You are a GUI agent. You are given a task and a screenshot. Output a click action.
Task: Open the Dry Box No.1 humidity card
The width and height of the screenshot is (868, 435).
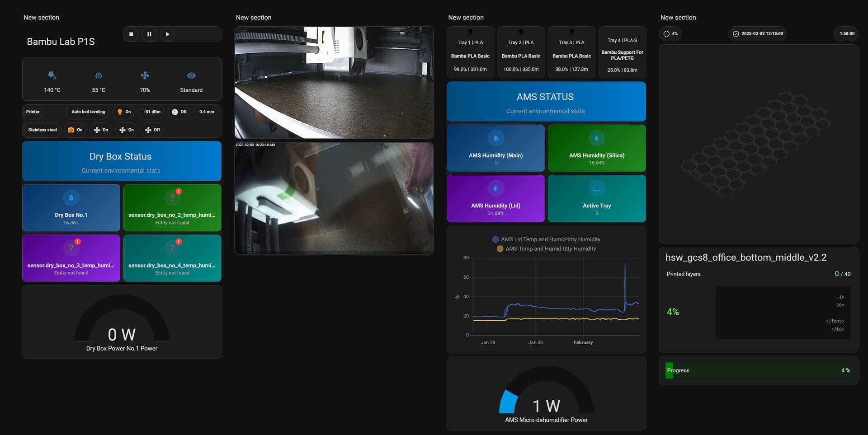click(x=71, y=207)
